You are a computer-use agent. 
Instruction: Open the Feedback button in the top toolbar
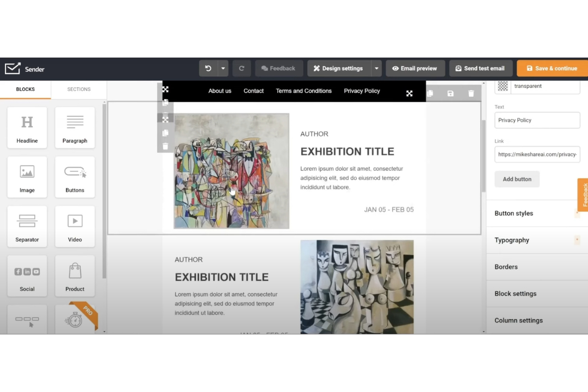[279, 68]
